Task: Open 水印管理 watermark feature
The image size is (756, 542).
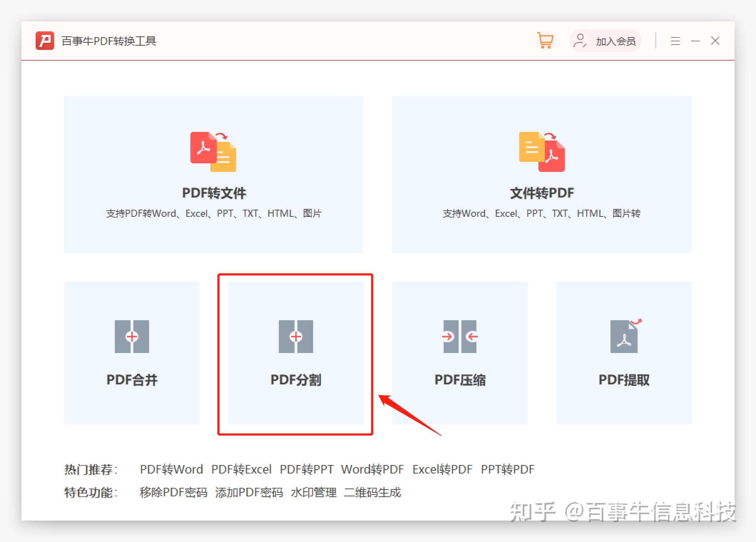Action: (x=313, y=492)
